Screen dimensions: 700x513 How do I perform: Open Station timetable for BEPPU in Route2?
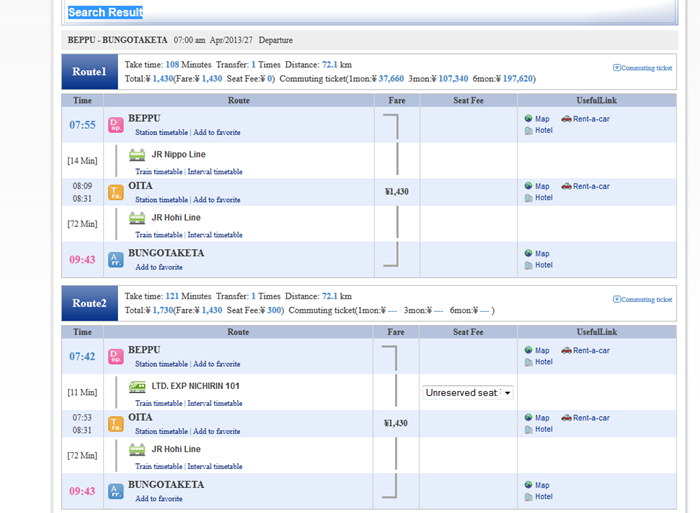(x=162, y=364)
